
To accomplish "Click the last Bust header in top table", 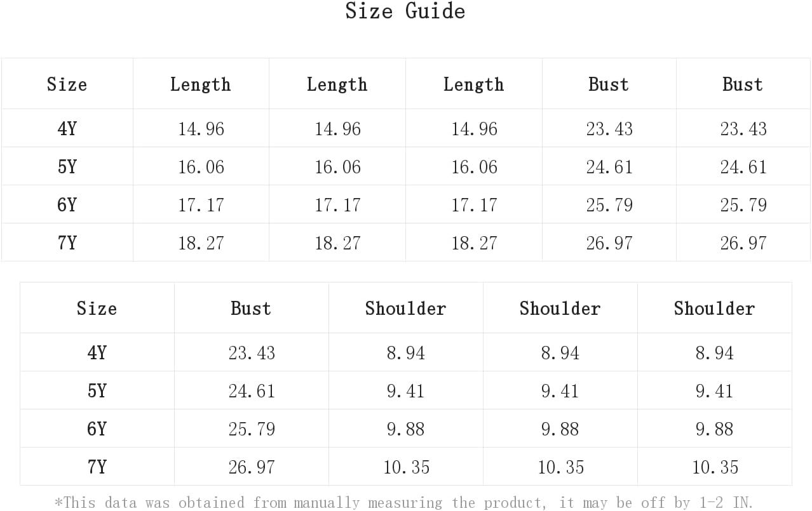I will (x=743, y=84).
